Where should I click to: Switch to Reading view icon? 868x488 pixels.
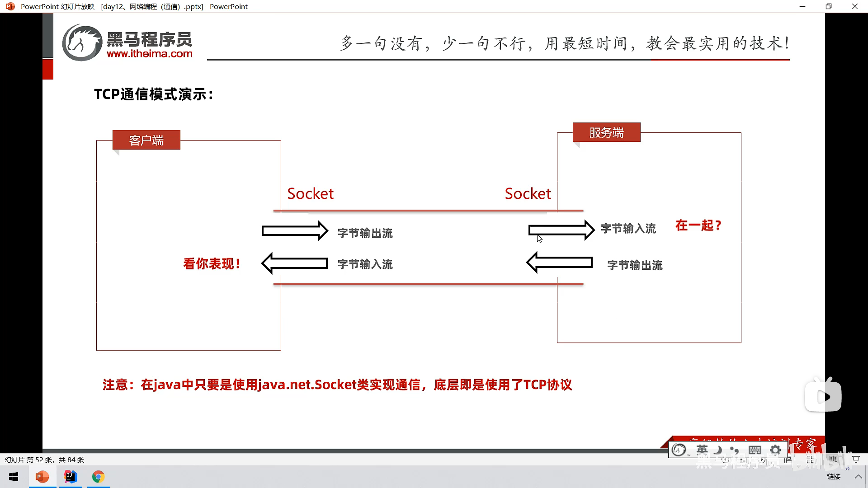[833, 460]
